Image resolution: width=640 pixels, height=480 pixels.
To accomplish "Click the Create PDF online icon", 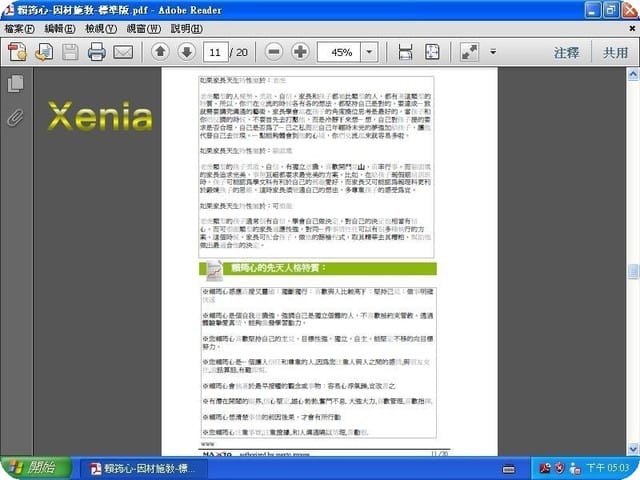I will [x=18, y=52].
